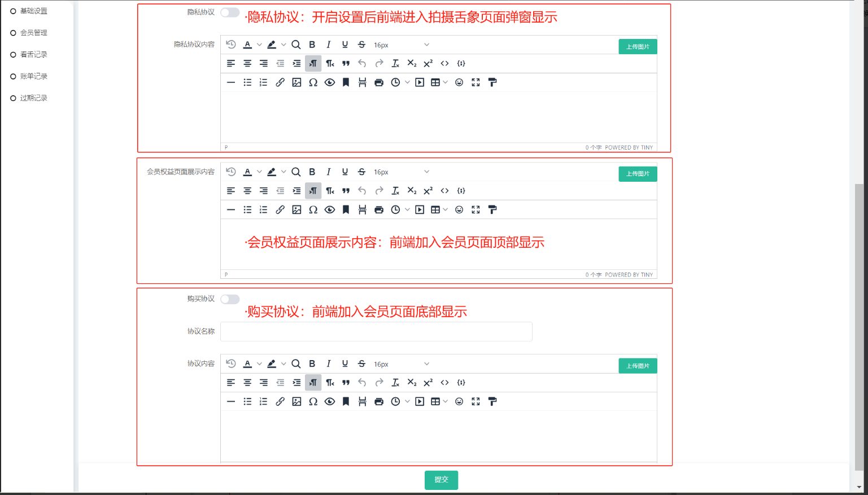This screenshot has height=495, width=868.
Task: Open 会员管理 in the sidebar
Action: click(x=33, y=33)
